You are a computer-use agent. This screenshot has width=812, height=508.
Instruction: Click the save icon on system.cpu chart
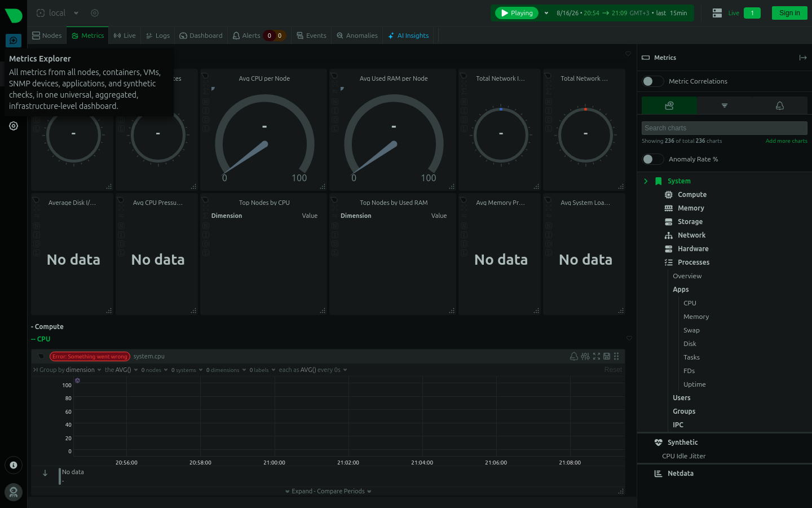pyautogui.click(x=607, y=356)
